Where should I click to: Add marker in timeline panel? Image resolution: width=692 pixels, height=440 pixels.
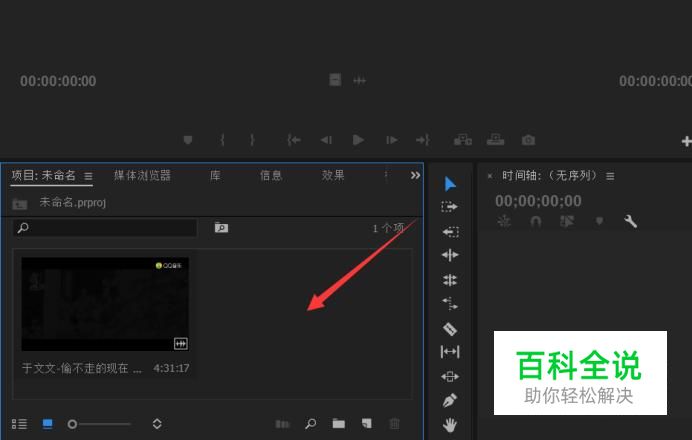pos(599,221)
